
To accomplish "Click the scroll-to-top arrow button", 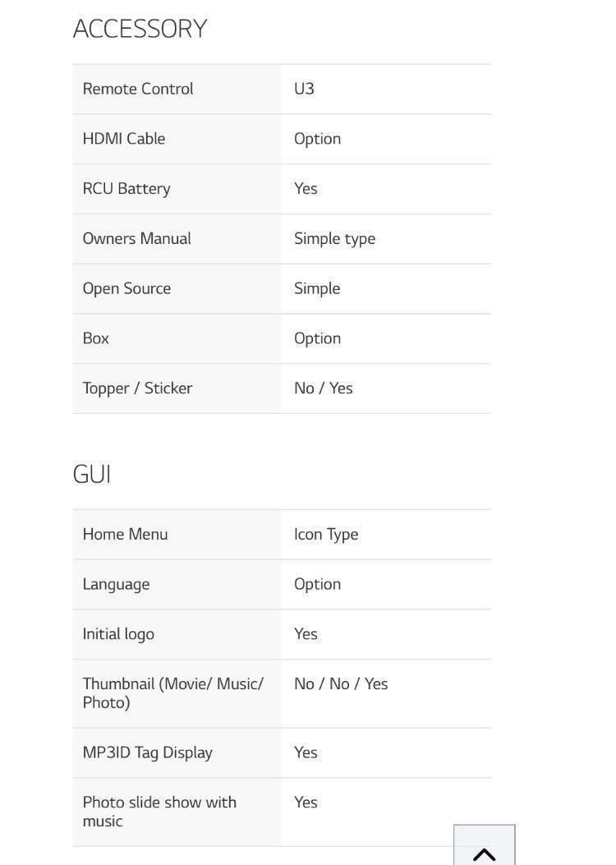I will 485,849.
